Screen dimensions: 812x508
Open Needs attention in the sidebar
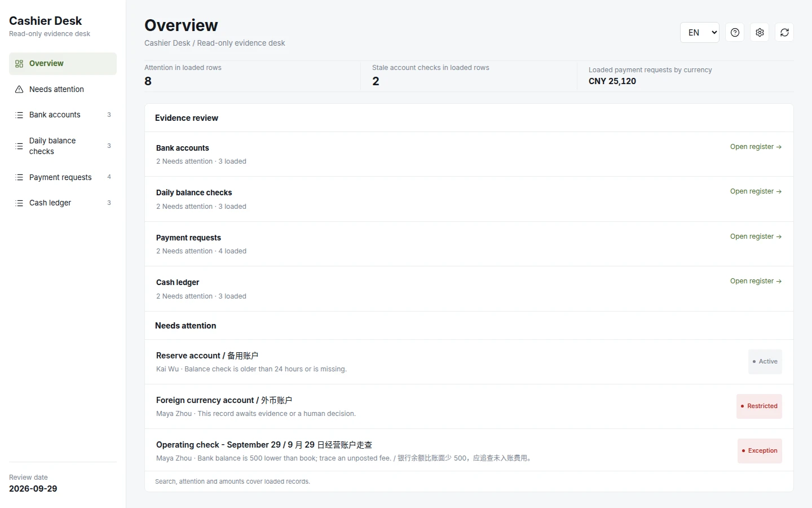[x=63, y=89]
